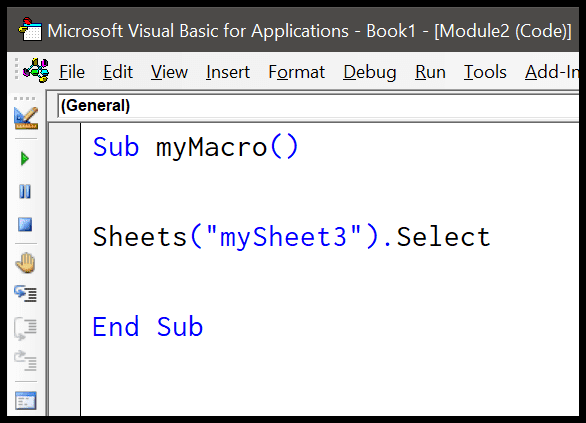
Task: Open the Edit menu
Action: coord(118,72)
